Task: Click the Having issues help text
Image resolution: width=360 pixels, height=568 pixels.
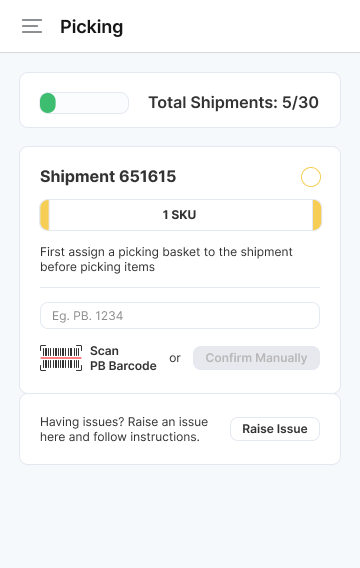Action: click(x=124, y=429)
